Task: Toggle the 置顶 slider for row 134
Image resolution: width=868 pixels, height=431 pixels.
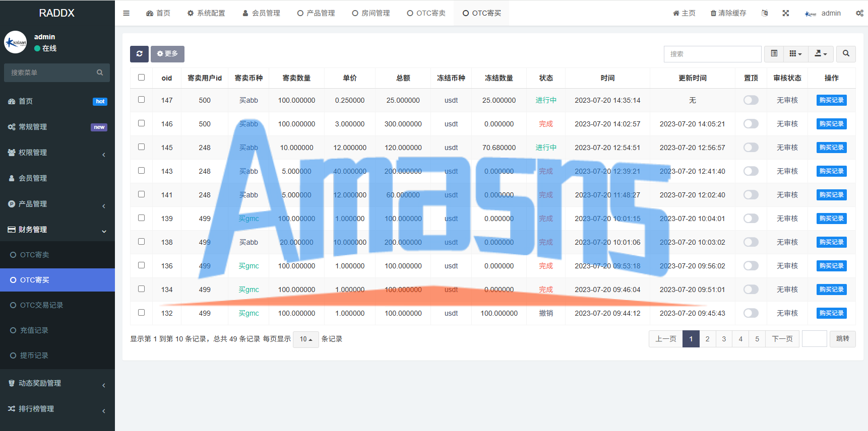Action: (751, 290)
